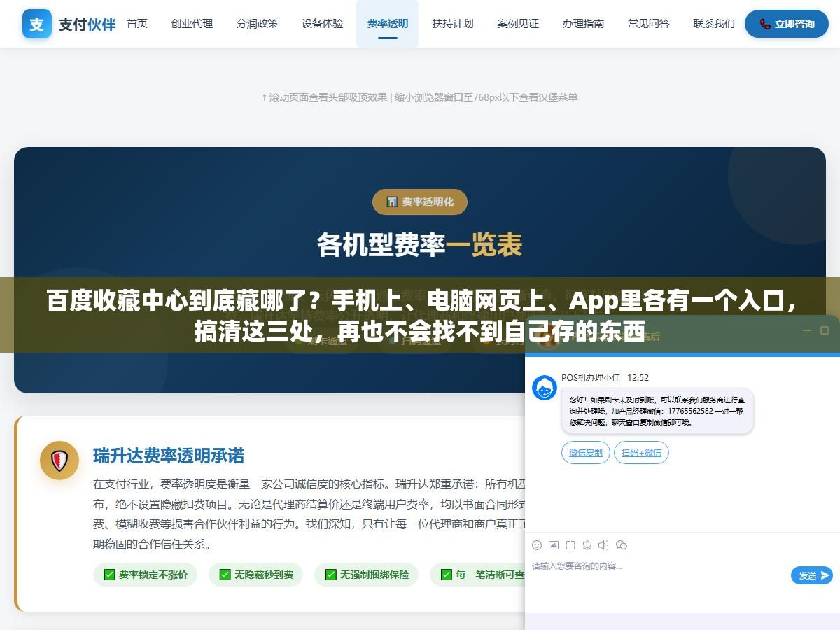Toggle chat sound speaker icon
Viewport: 840px width, 630px height.
(603, 545)
